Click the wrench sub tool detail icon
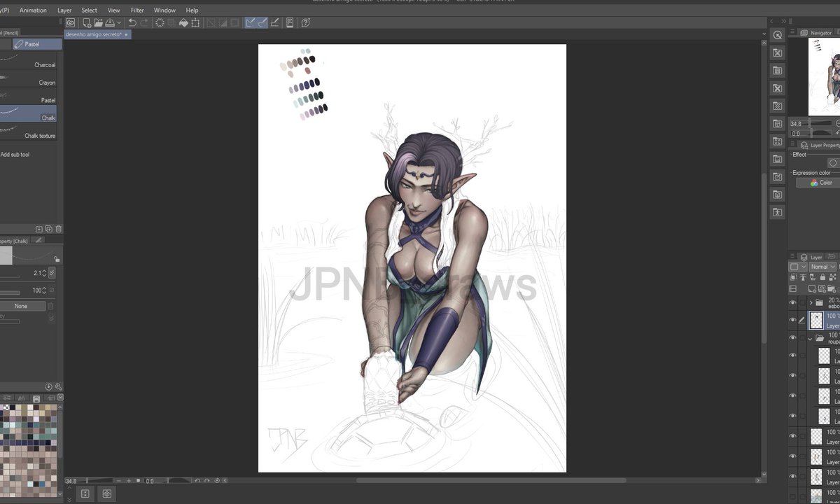The image size is (840, 504). (x=58, y=387)
